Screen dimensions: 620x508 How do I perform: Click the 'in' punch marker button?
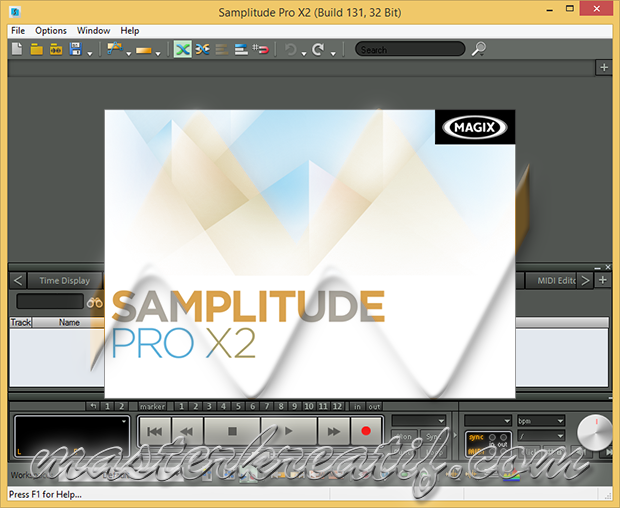357,406
